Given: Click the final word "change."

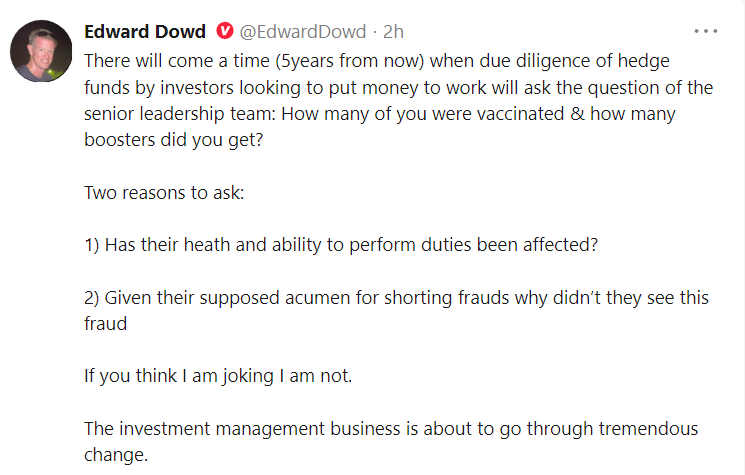Looking at the screenshot, I should pyautogui.click(x=116, y=455).
